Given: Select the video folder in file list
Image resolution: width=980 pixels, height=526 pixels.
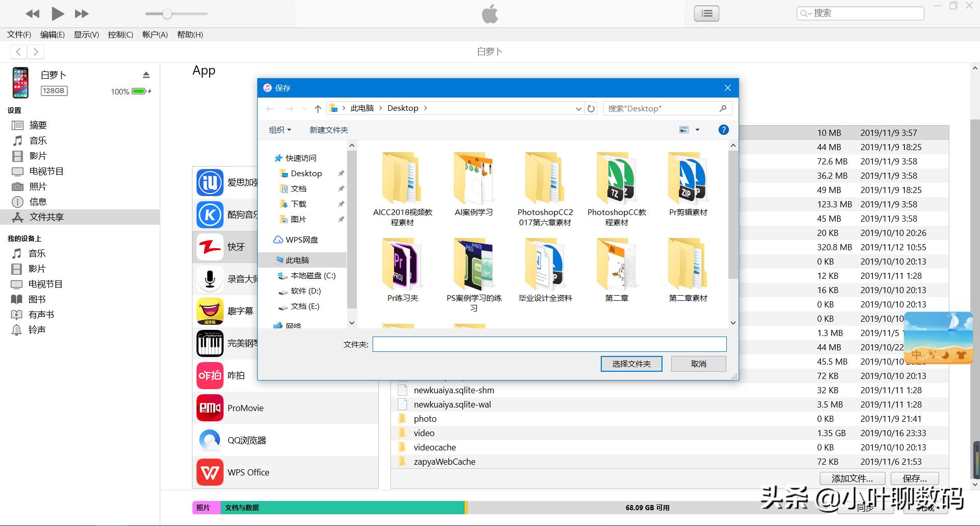Looking at the screenshot, I should coord(670,433).
